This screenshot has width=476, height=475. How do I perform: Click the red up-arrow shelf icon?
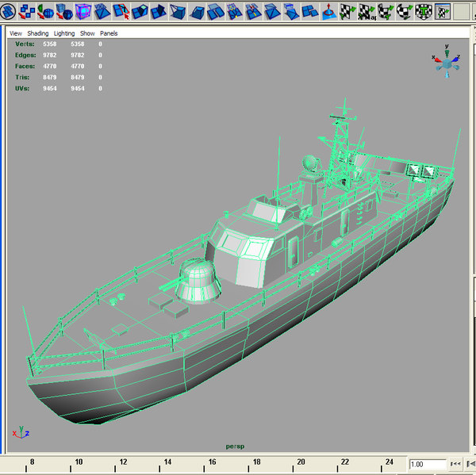[x=328, y=11]
